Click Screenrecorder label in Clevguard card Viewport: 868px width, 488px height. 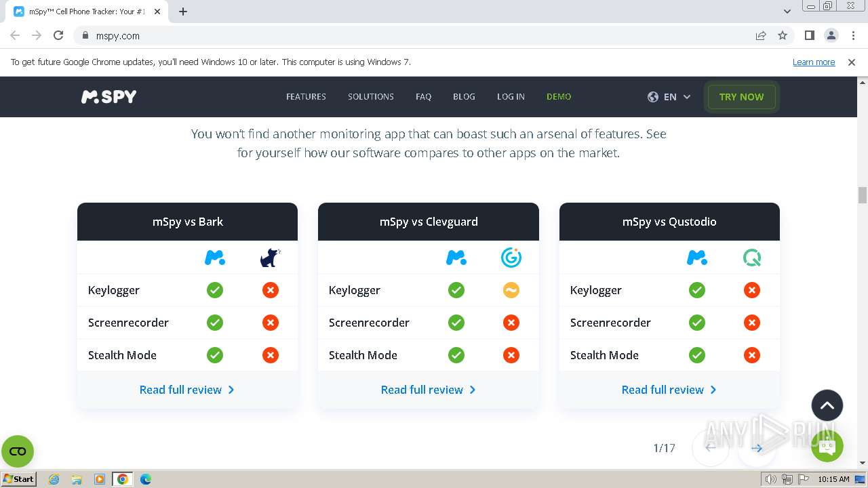point(369,323)
